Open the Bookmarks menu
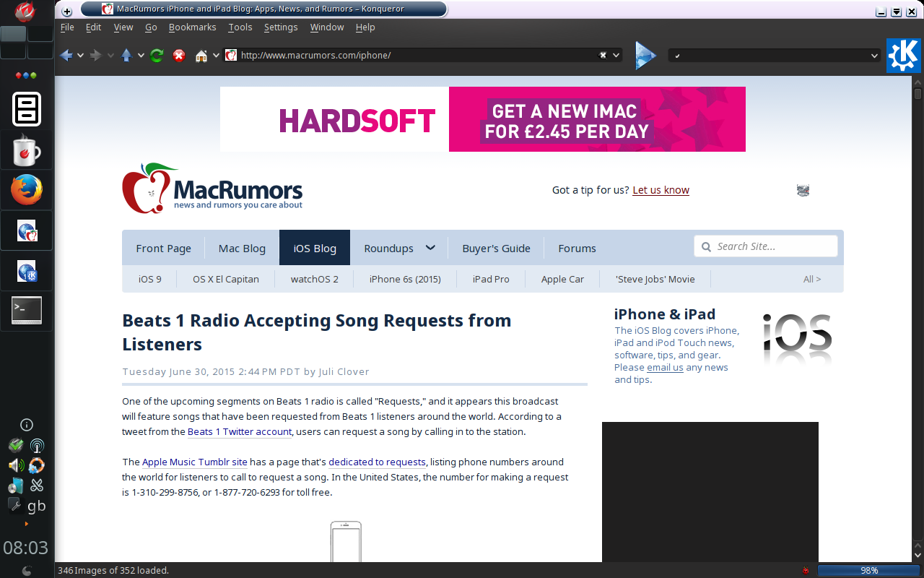 pyautogui.click(x=192, y=27)
